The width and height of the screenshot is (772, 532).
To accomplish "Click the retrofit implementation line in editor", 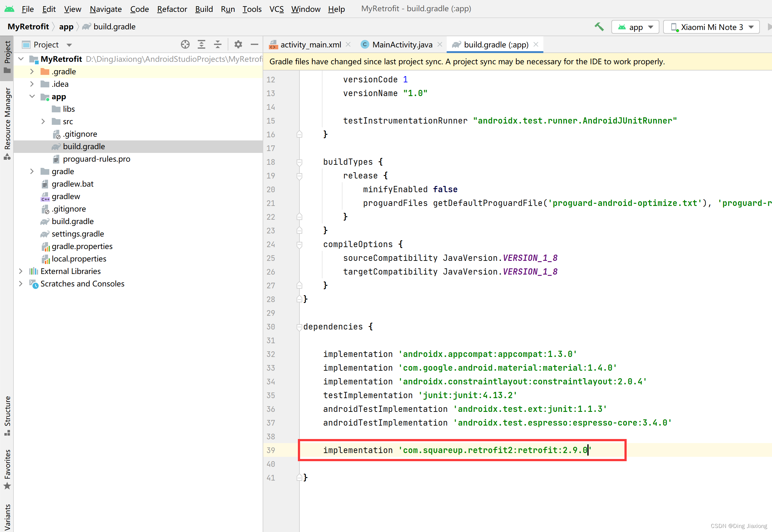I will pos(457,450).
